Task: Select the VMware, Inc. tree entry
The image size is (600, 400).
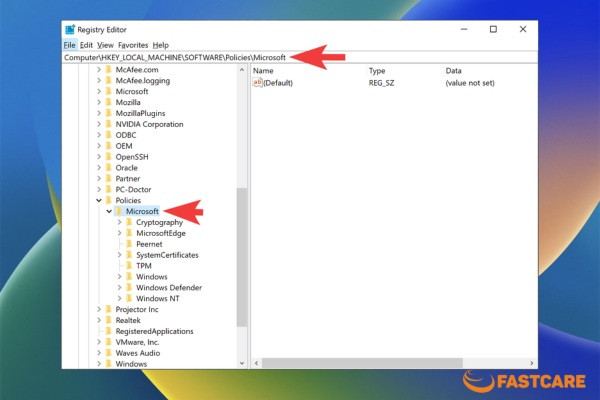Action: click(137, 342)
